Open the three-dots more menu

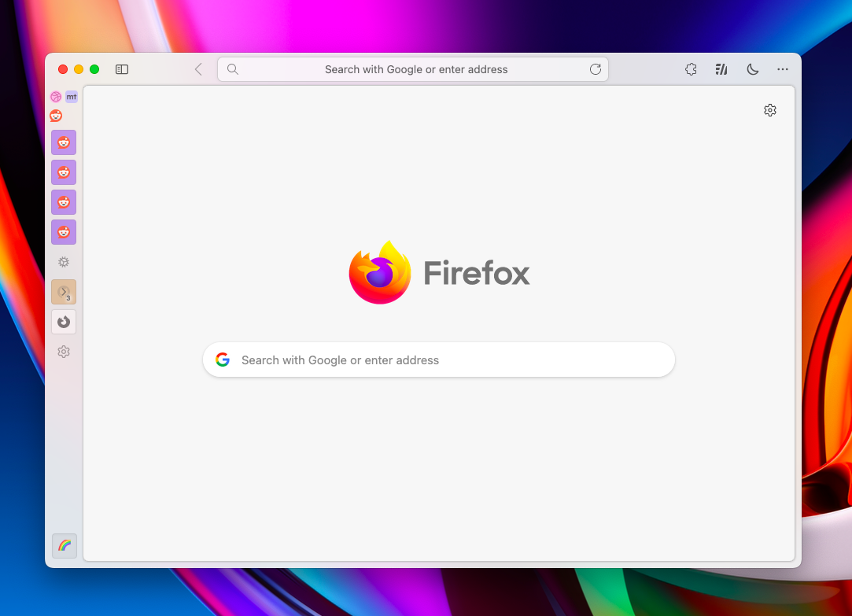(x=783, y=69)
